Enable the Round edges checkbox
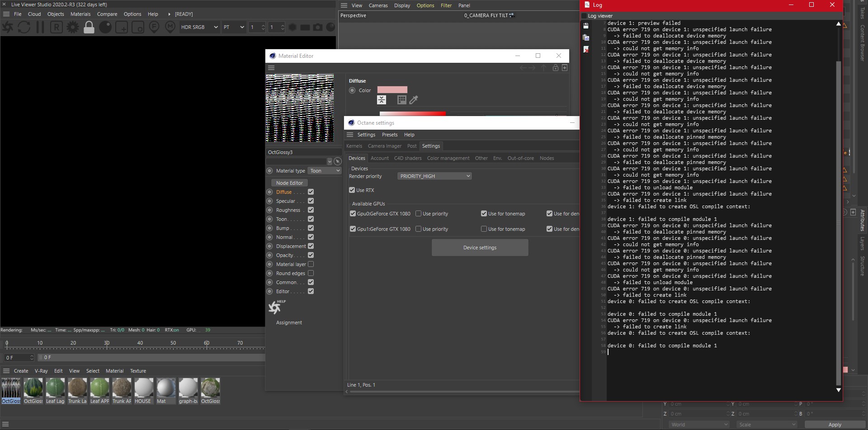868x430 pixels. point(311,273)
